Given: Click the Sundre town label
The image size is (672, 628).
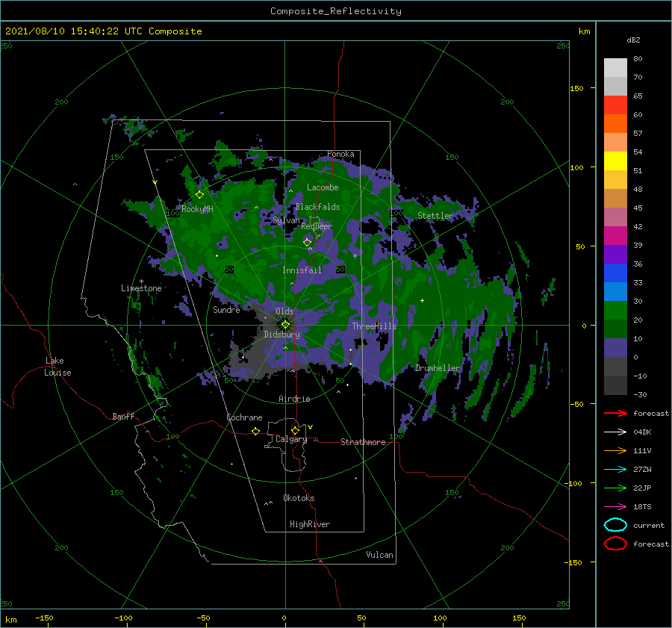Looking at the screenshot, I should pyautogui.click(x=226, y=310).
